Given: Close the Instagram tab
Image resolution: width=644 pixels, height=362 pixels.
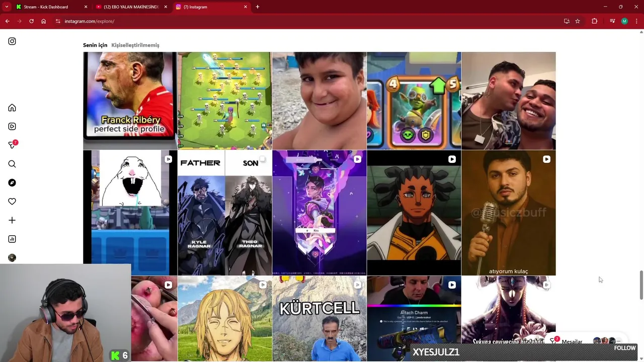Looking at the screenshot, I should coord(246,7).
